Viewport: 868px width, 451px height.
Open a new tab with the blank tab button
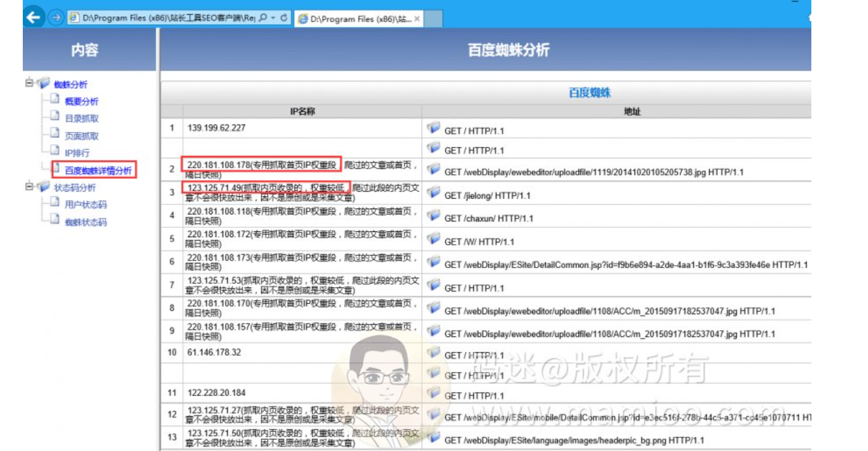(x=433, y=19)
